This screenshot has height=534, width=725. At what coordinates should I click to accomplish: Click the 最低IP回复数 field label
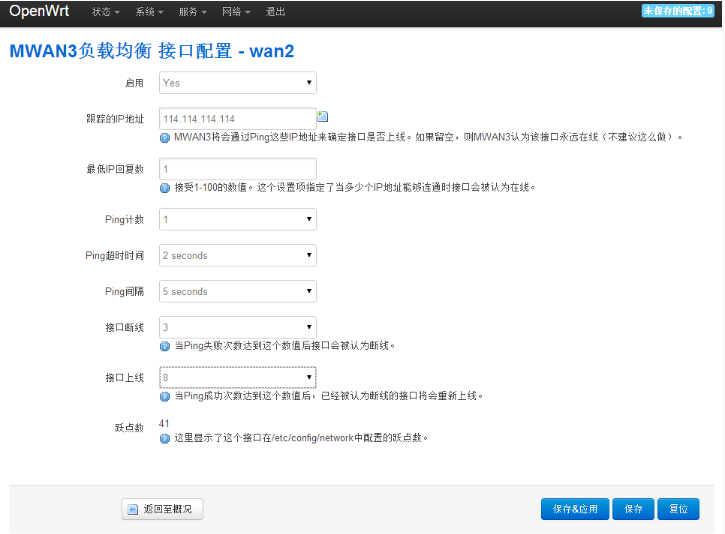tap(115, 170)
